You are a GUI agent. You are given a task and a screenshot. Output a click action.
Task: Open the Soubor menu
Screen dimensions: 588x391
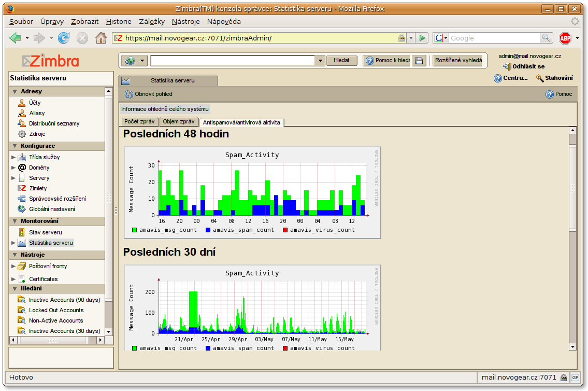click(21, 21)
